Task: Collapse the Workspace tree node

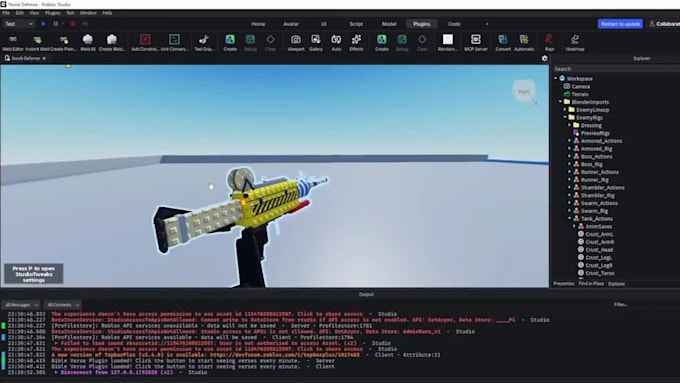Action: tap(556, 79)
